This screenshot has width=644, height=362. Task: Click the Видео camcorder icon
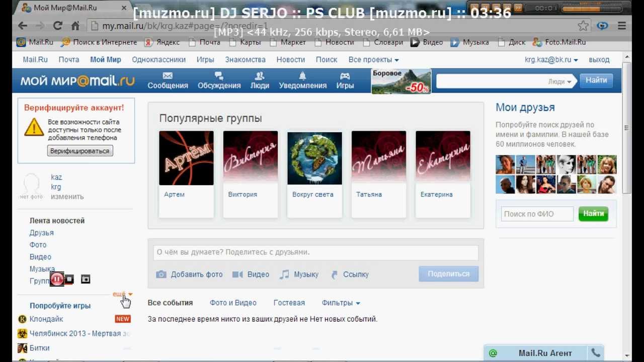(x=237, y=275)
